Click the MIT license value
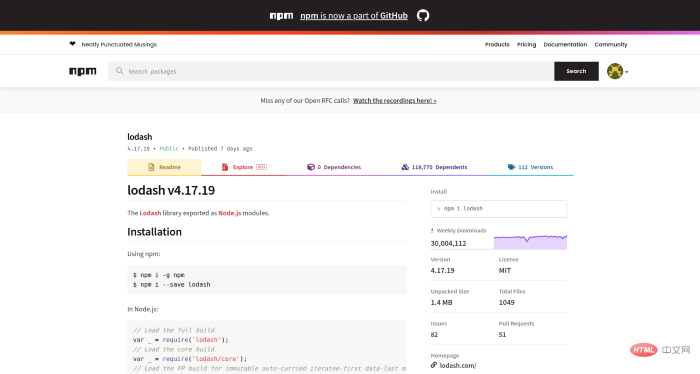The width and height of the screenshot is (700, 374). pyautogui.click(x=505, y=270)
